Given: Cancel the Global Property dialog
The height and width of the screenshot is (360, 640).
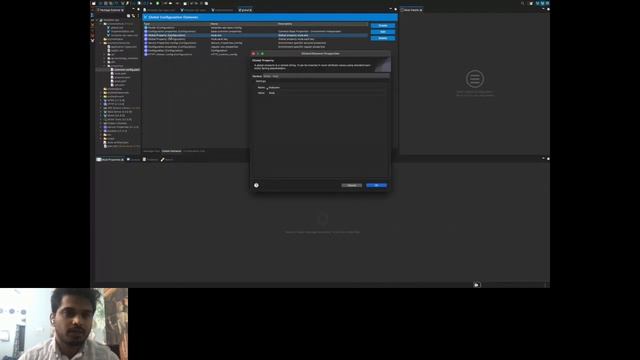Looking at the screenshot, I should pyautogui.click(x=351, y=185).
